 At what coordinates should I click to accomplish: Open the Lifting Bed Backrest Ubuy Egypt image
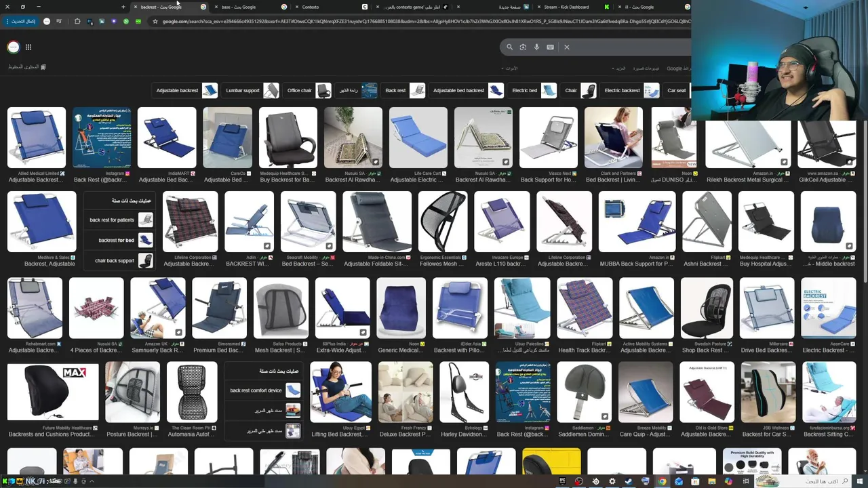(341, 392)
